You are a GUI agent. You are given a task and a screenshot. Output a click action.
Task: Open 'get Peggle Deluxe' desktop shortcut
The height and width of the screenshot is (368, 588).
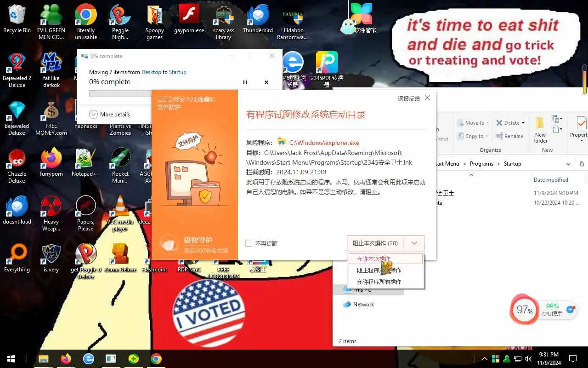[86, 261]
